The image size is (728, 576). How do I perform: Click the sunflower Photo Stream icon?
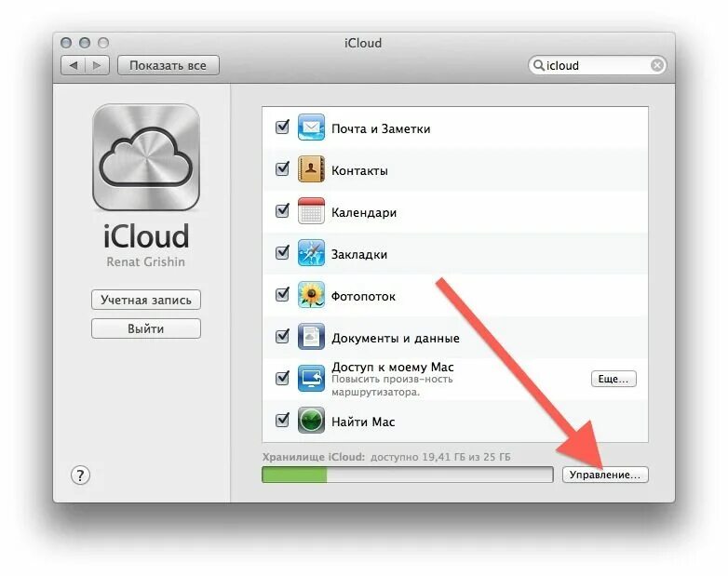tap(311, 295)
